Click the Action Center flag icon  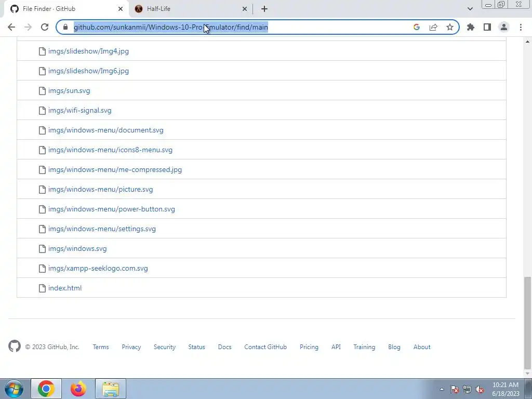(x=455, y=390)
